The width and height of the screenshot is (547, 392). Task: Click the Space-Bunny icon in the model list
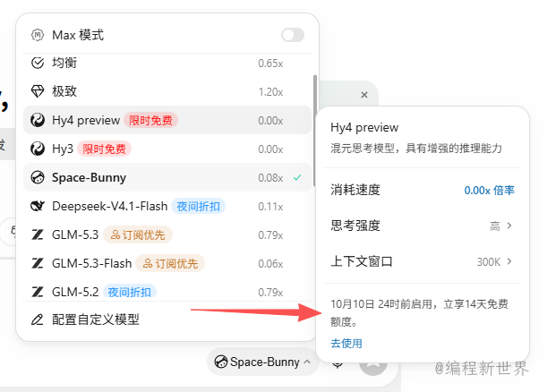[x=38, y=177]
